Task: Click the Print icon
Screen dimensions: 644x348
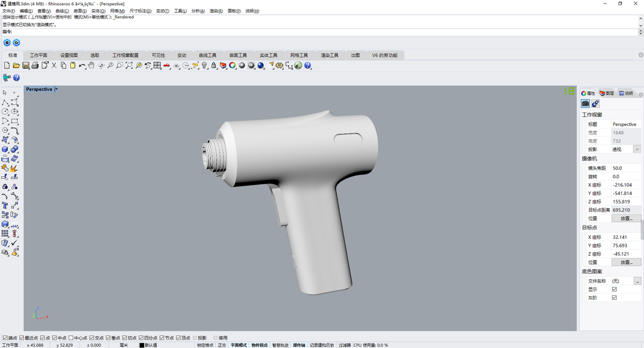Action: pyautogui.click(x=35, y=66)
